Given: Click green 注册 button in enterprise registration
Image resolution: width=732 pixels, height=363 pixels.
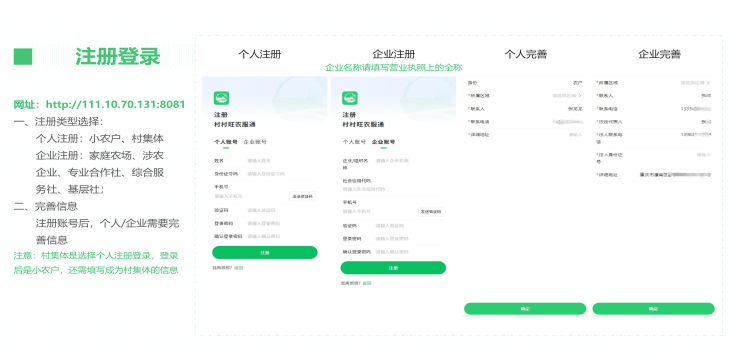Looking at the screenshot, I should pos(393,268).
